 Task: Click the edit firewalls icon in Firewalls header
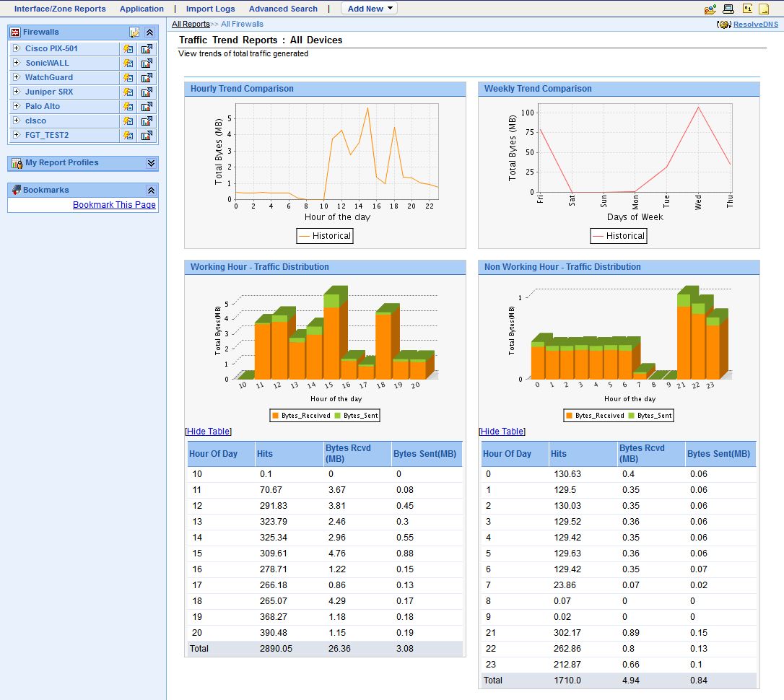coord(134,32)
